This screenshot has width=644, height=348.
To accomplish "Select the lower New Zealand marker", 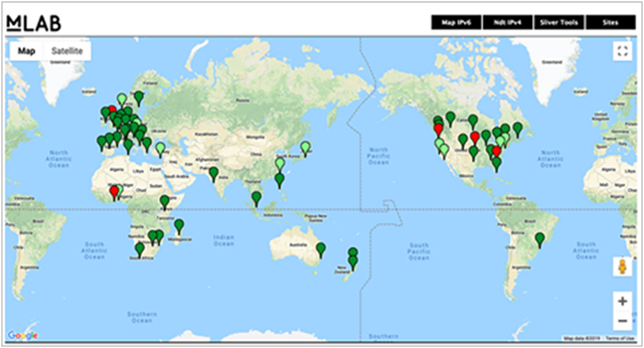I will [x=352, y=262].
